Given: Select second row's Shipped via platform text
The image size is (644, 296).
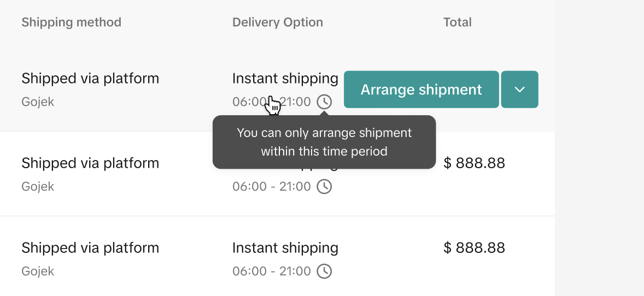Looking at the screenshot, I should (90, 163).
